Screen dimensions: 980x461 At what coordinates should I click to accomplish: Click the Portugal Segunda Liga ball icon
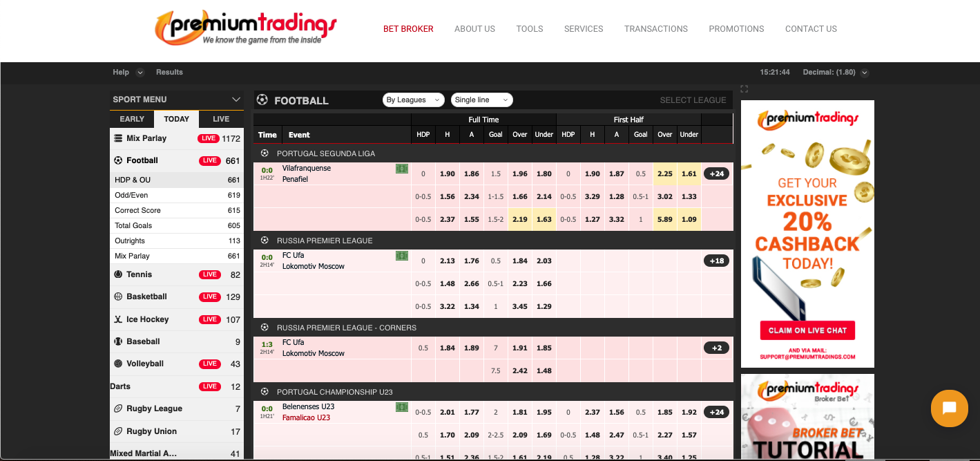(265, 153)
